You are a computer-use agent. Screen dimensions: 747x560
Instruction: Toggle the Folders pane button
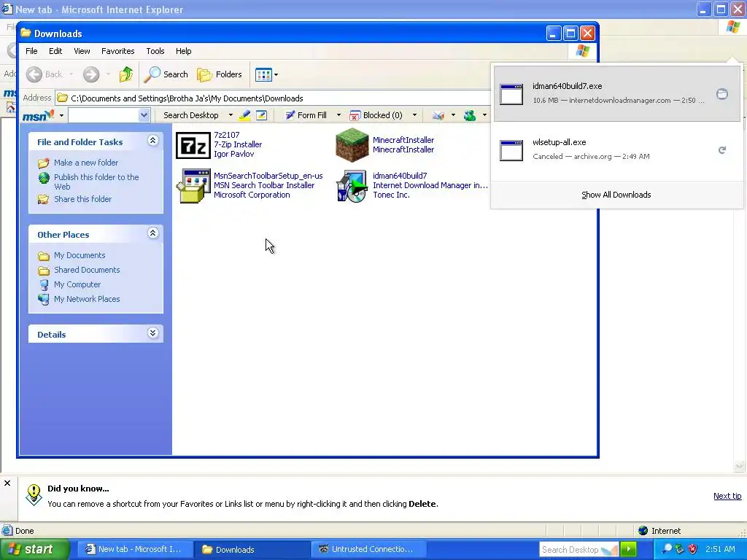220,74
